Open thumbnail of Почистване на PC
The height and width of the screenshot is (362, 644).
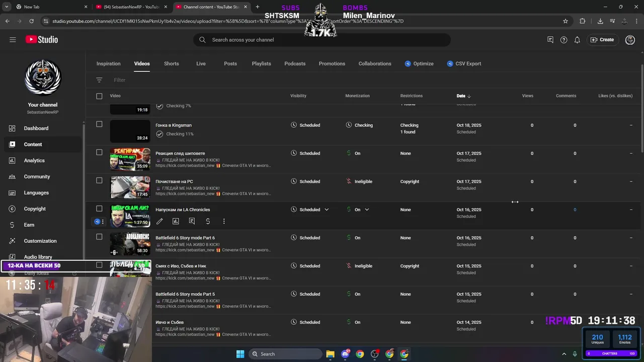[130, 187]
